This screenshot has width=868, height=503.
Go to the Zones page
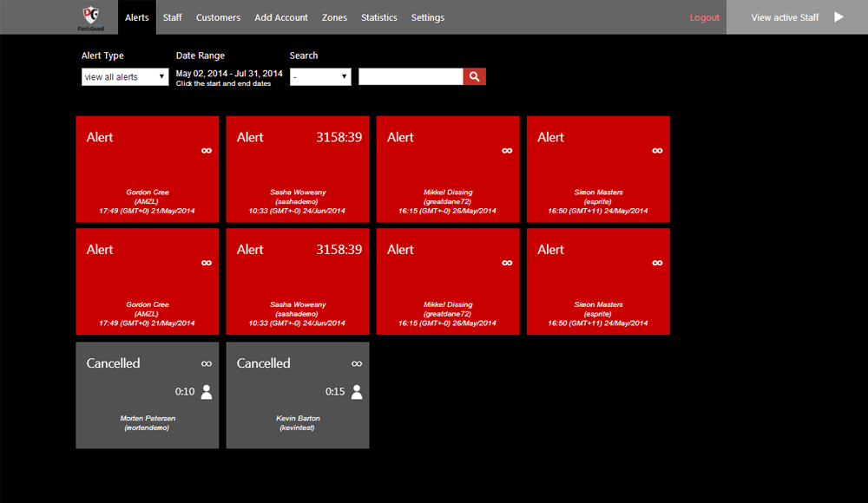pos(334,17)
